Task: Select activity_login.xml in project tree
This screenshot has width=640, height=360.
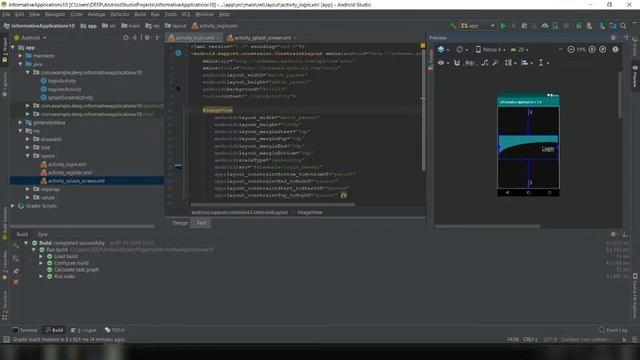Action: (67, 164)
